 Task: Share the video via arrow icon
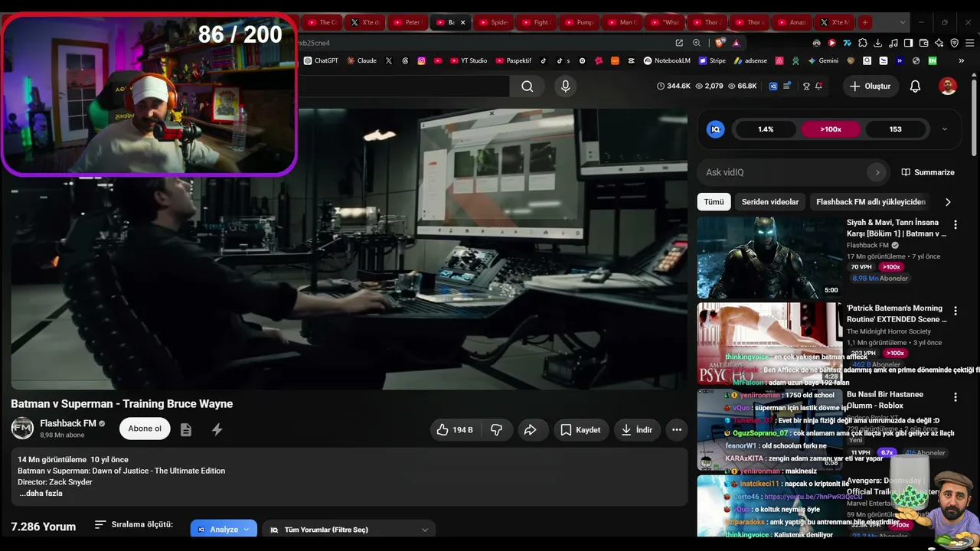(530, 430)
